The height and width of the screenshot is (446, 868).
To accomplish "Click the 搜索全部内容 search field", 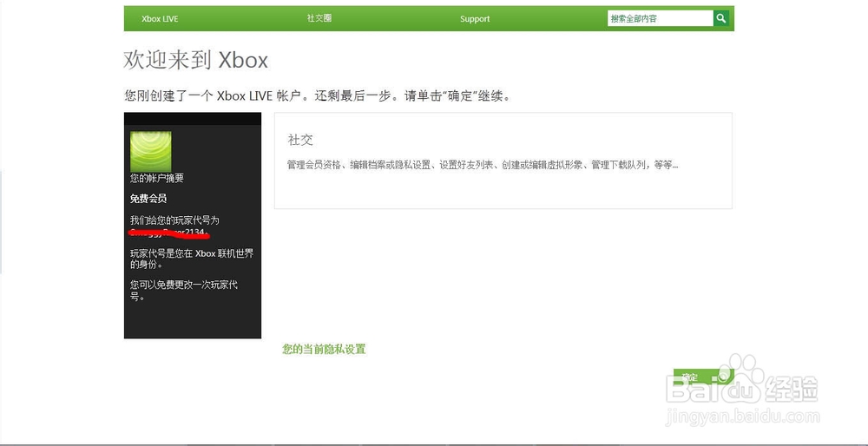I will coord(660,18).
